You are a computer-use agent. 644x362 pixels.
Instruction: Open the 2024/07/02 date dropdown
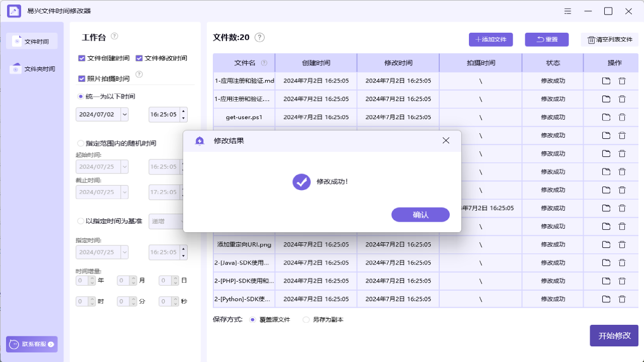point(125,115)
